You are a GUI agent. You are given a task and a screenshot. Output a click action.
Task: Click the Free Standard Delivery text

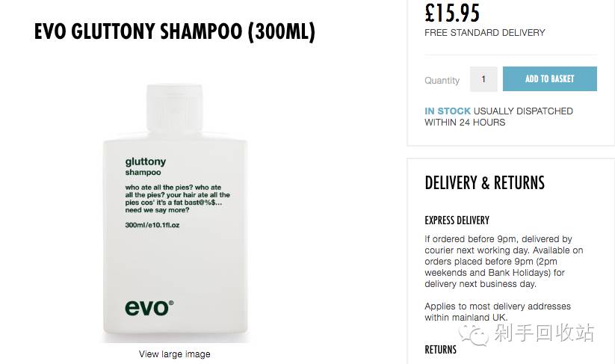coord(485,33)
